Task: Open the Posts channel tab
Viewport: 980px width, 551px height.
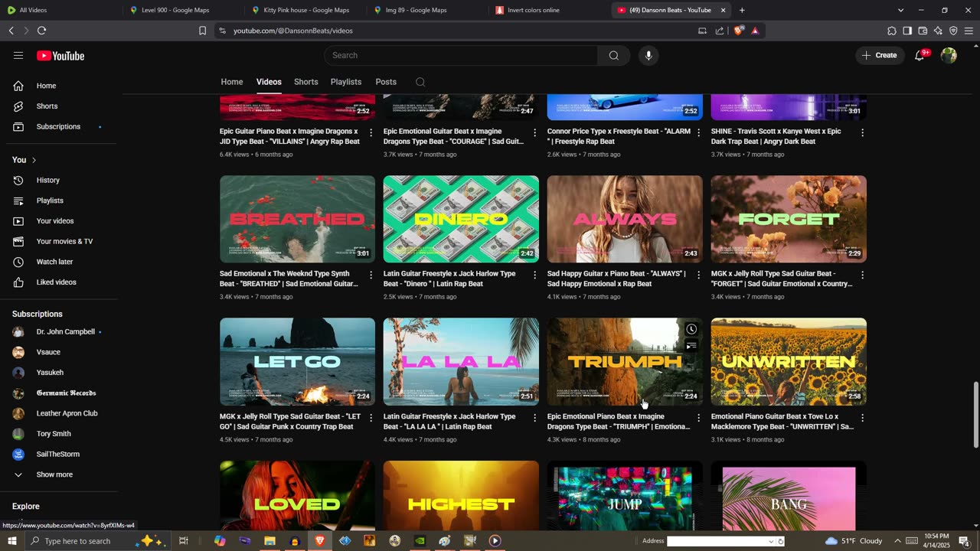Action: (386, 82)
